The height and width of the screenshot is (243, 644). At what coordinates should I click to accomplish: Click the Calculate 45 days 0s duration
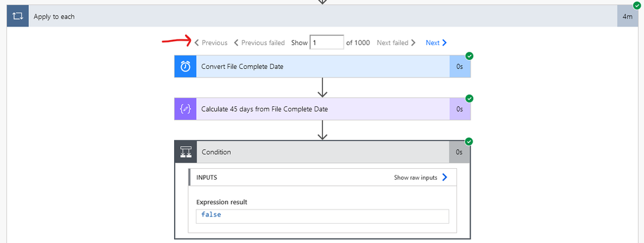pos(460,109)
